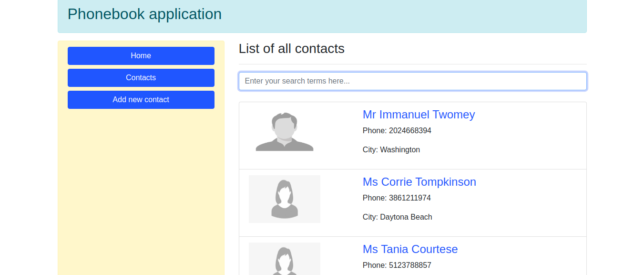644x275 pixels.
Task: Click the City: Washington text
Action: coord(391,150)
